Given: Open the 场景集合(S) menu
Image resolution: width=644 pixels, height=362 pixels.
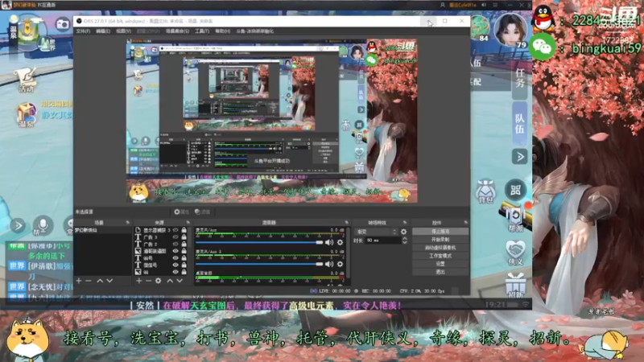Looking at the screenshot, I should click(x=177, y=31).
